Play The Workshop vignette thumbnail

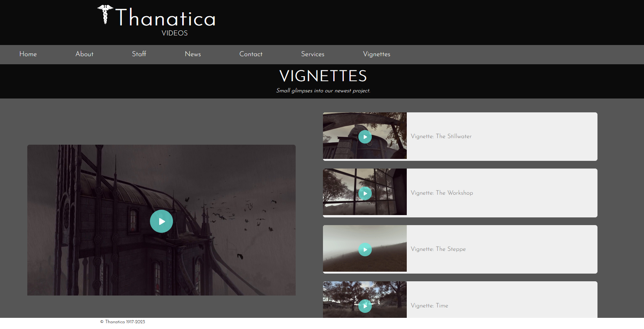[x=365, y=193]
